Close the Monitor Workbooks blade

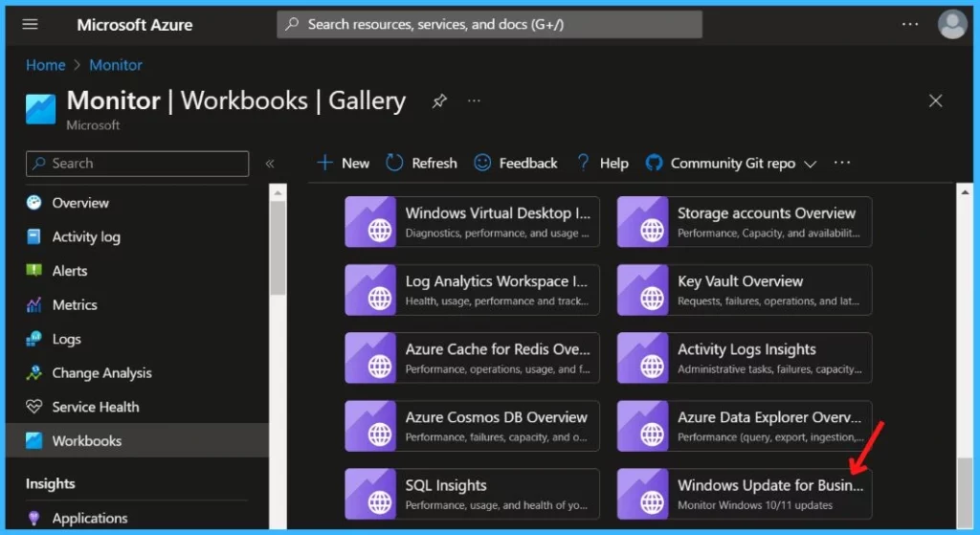[x=935, y=100]
